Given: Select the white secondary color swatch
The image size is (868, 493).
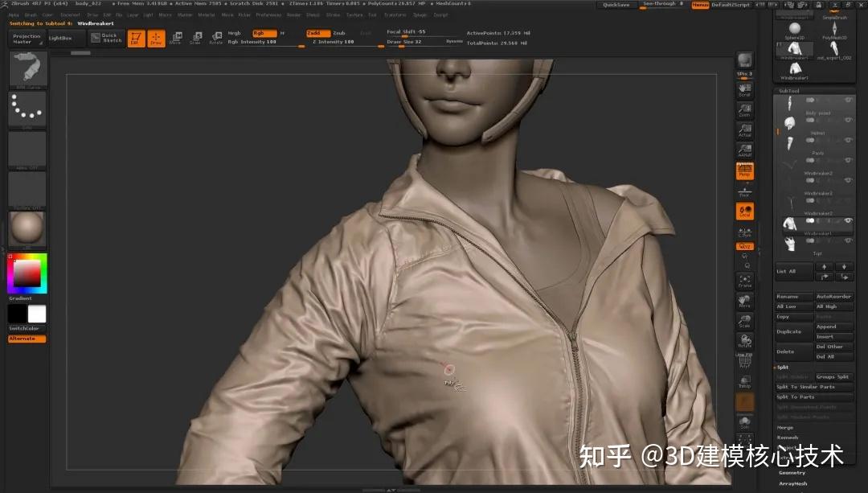Looking at the screenshot, I should point(37,314).
